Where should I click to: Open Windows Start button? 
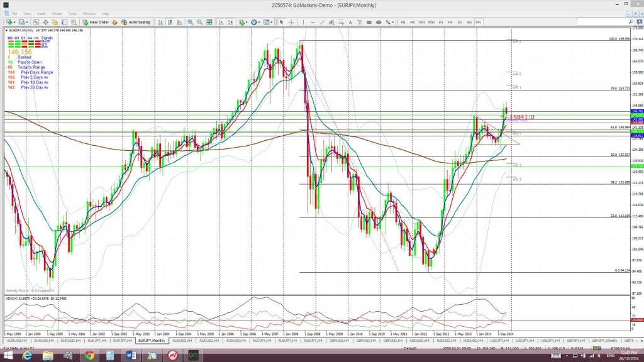(x=8, y=356)
